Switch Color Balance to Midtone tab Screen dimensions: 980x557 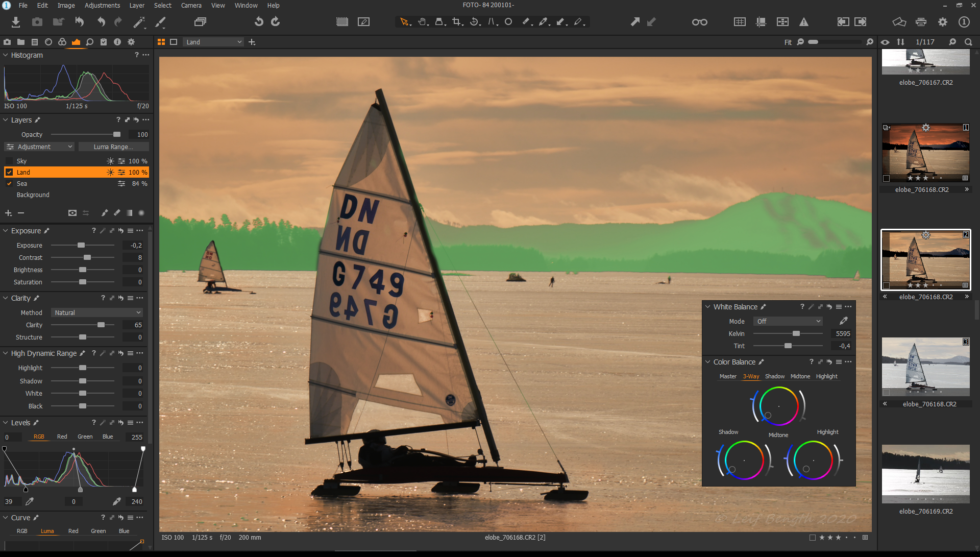tap(800, 376)
